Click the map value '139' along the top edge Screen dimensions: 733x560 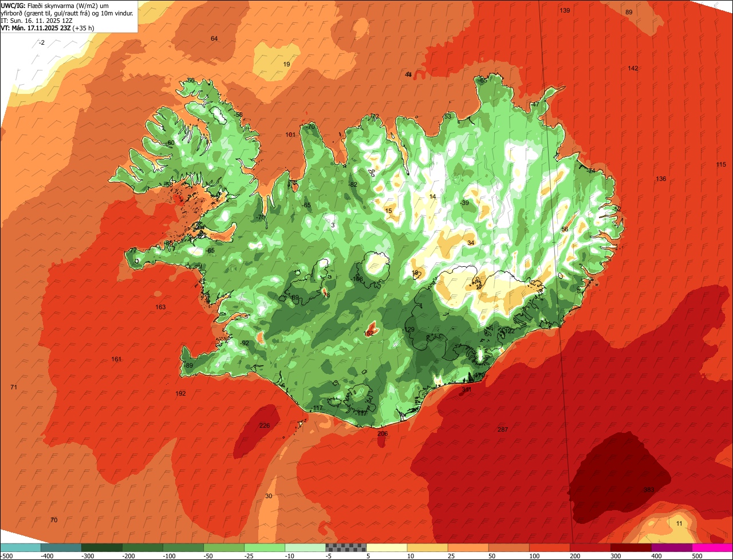[x=565, y=11]
